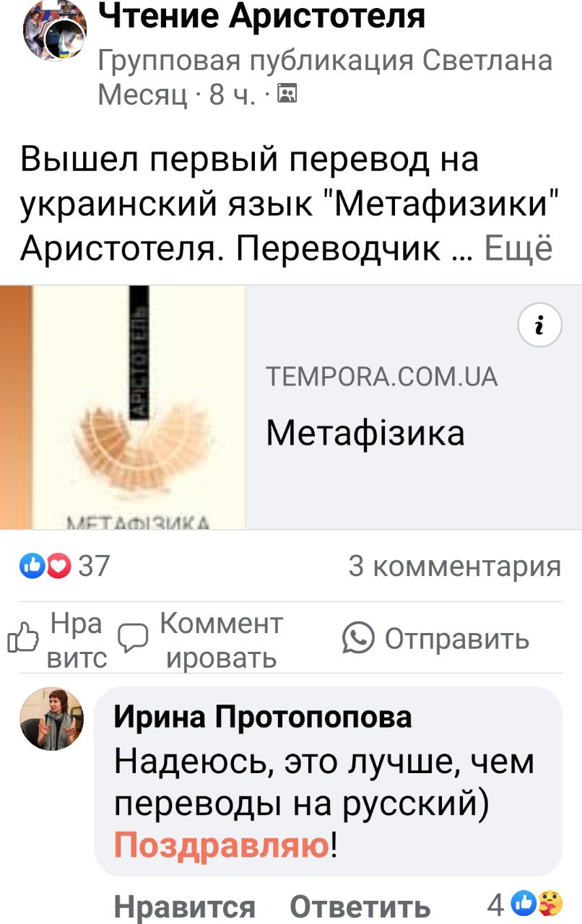Expand the post text with Ещё
Image resolution: width=582 pixels, height=924 pixels.
[518, 248]
